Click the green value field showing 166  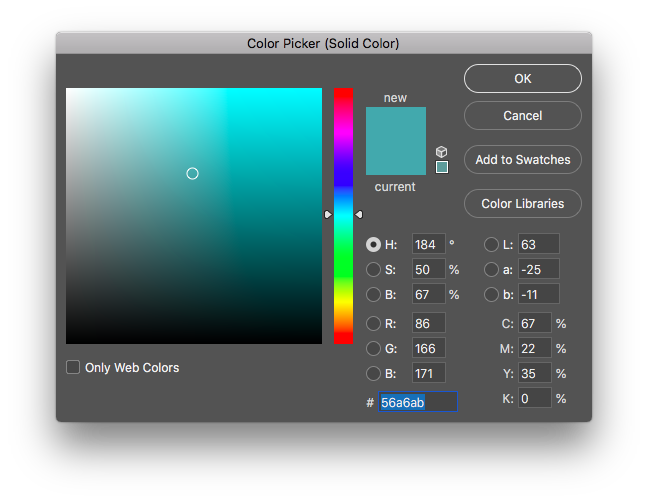pos(429,348)
